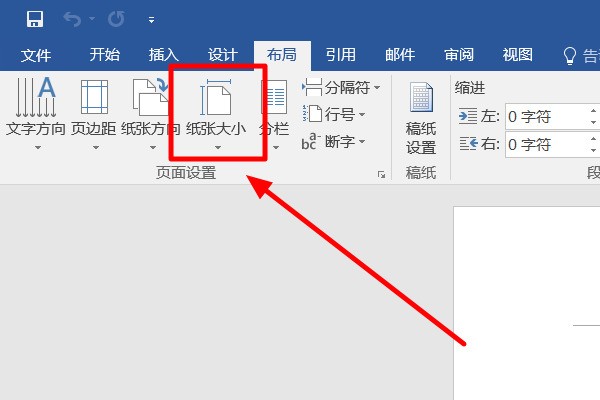Expand the 行号 line numbers dropdown
The height and width of the screenshot is (400, 600).
[334, 115]
